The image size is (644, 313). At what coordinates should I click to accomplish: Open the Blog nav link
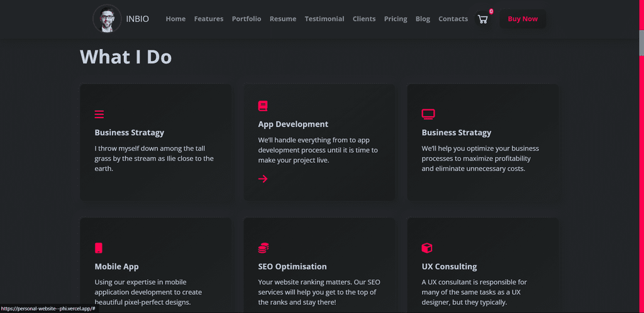[423, 19]
